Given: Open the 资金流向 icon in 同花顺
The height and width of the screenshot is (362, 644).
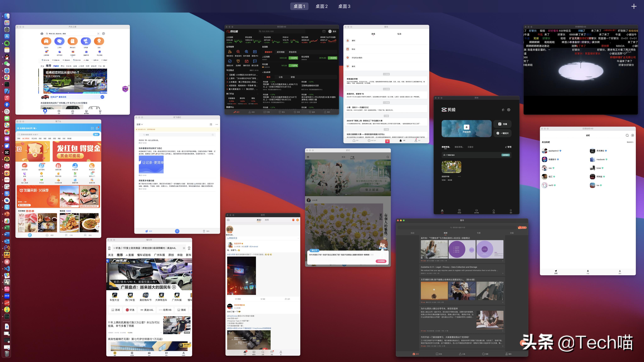Looking at the screenshot, I should [x=238, y=52].
